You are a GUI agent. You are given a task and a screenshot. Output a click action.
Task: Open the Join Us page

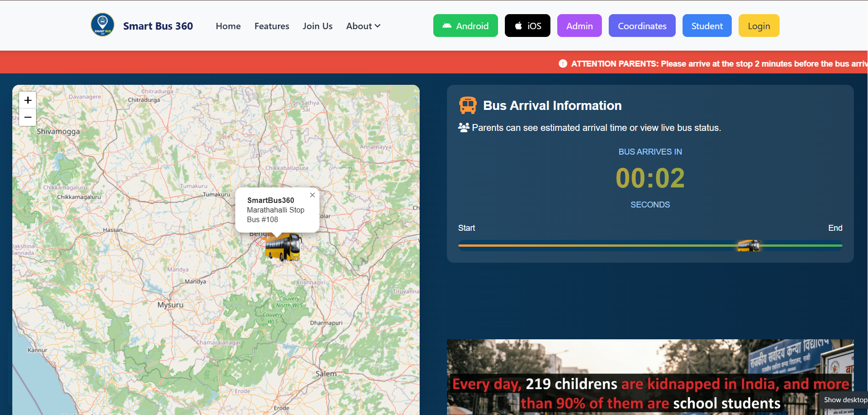click(318, 26)
